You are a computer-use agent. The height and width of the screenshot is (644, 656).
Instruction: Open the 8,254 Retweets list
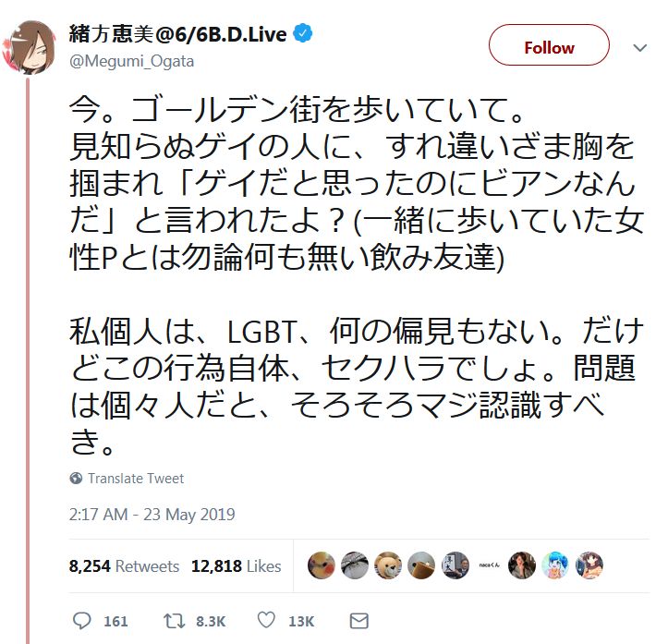click(x=124, y=566)
